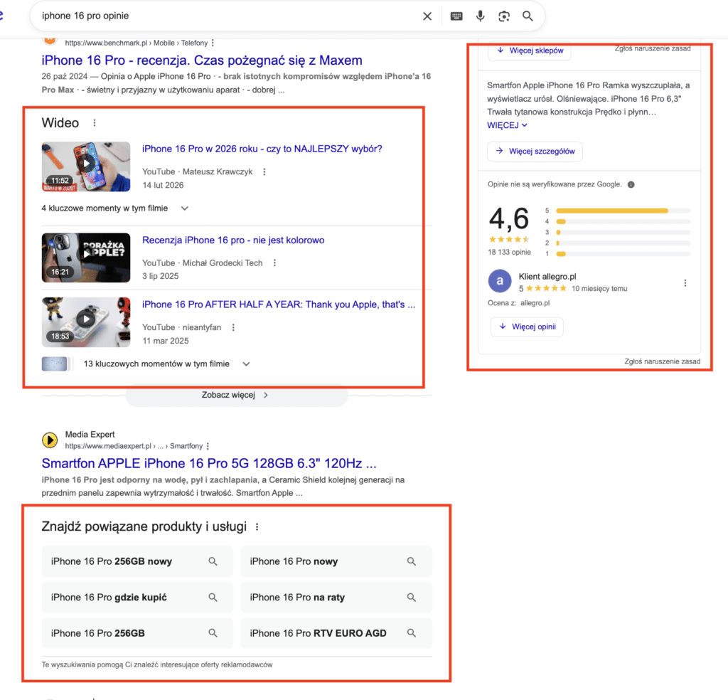728x700 pixels.
Task: Click upper Zgłoś naruszenie zasad link
Action: (x=653, y=48)
